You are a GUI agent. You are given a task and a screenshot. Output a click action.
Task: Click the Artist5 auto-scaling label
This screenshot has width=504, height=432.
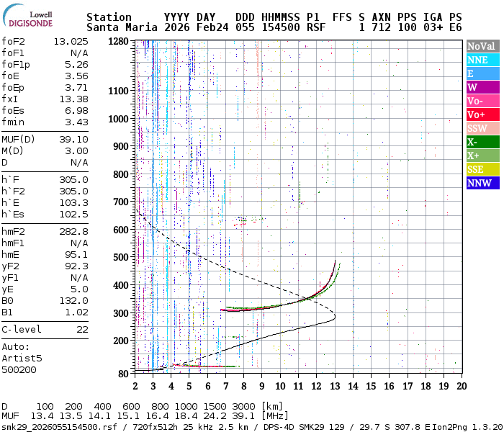tap(22, 358)
